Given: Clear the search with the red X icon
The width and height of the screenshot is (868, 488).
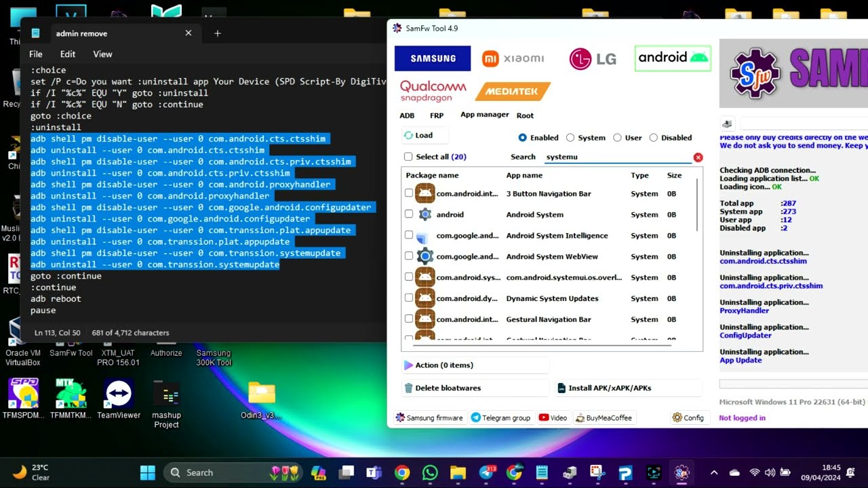Looking at the screenshot, I should pyautogui.click(x=698, y=157).
